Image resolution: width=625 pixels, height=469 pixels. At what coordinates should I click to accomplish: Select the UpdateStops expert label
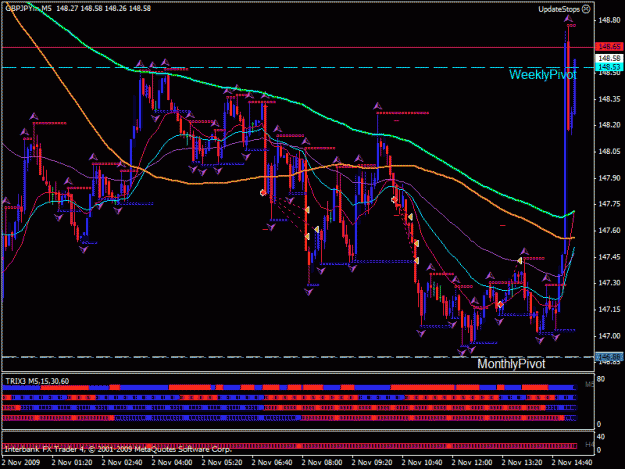tap(560, 9)
